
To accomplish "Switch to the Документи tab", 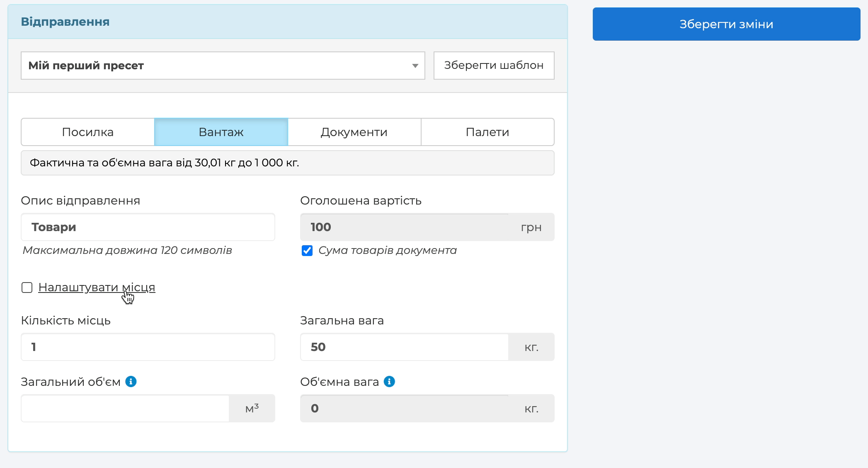I will (x=354, y=132).
